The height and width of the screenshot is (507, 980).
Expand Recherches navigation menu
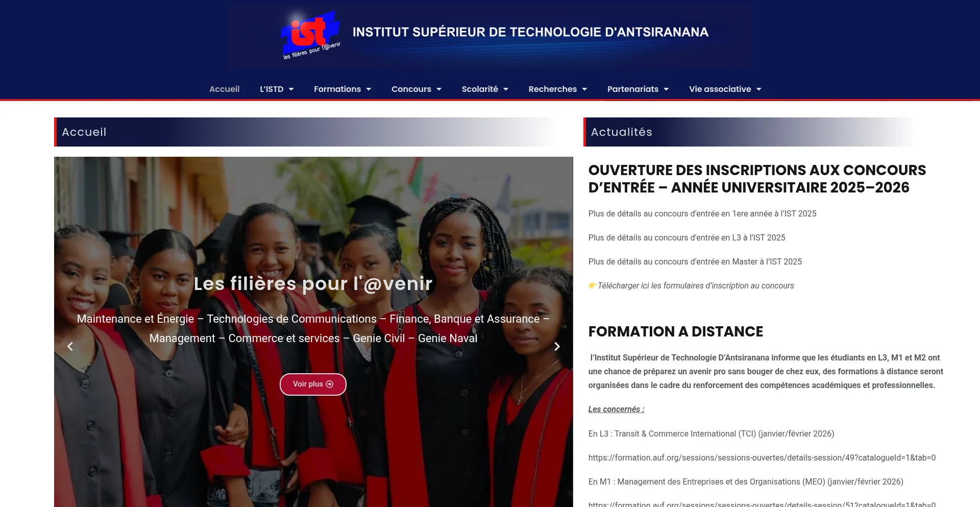click(x=558, y=89)
